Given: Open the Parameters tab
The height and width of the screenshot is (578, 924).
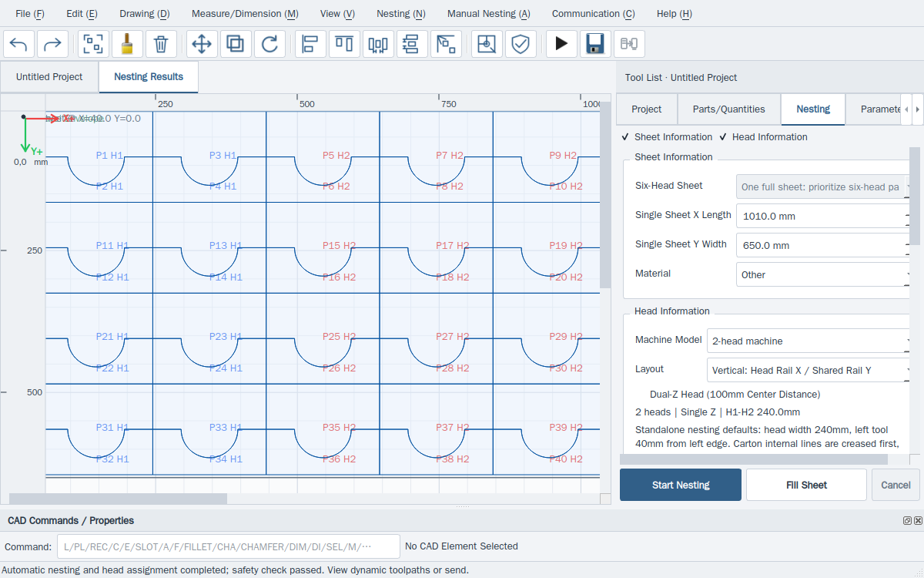Looking at the screenshot, I should [873, 109].
